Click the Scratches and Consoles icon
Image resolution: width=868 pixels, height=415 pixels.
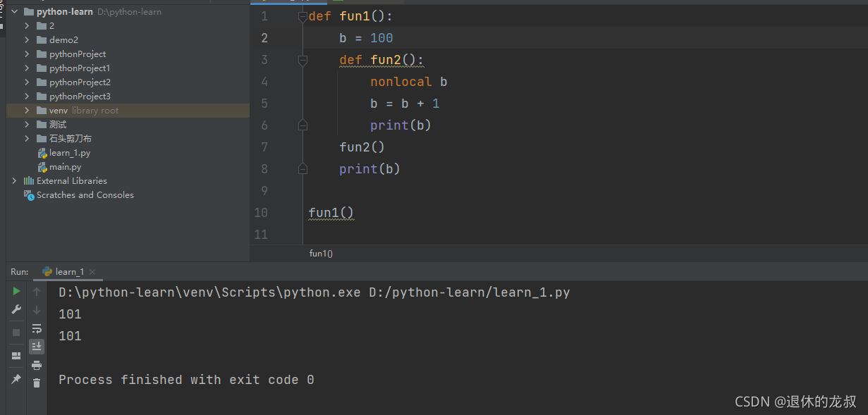coord(28,194)
